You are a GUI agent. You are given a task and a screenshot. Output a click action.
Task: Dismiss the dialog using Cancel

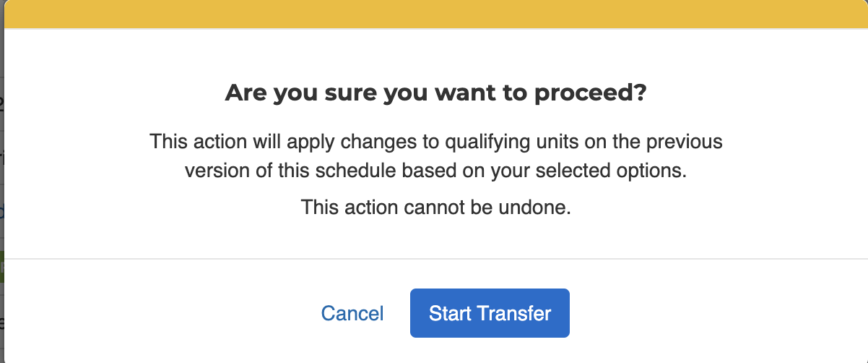click(x=352, y=313)
